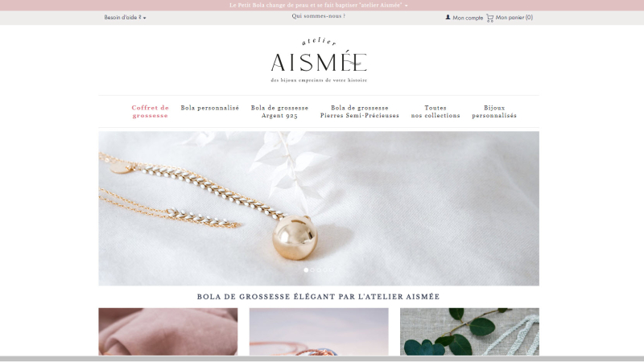The image size is (644, 362).
Task: Open Toutes nos collections menu
Action: pos(436,112)
